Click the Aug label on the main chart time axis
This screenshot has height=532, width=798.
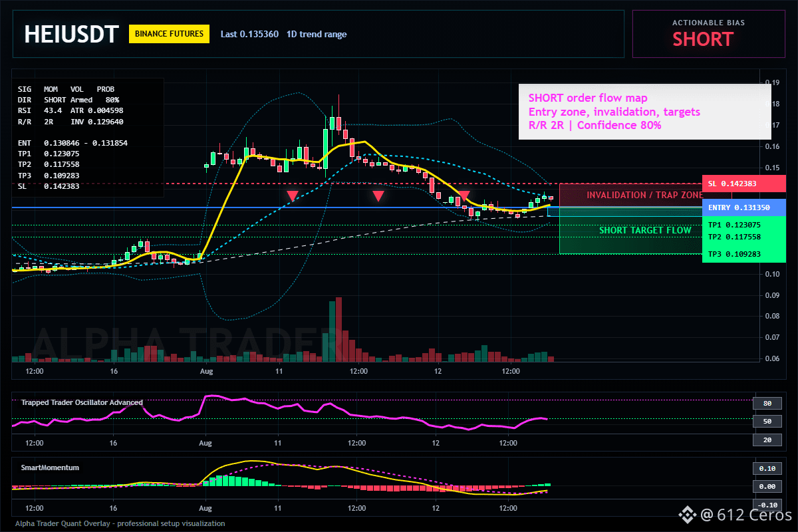[205, 371]
